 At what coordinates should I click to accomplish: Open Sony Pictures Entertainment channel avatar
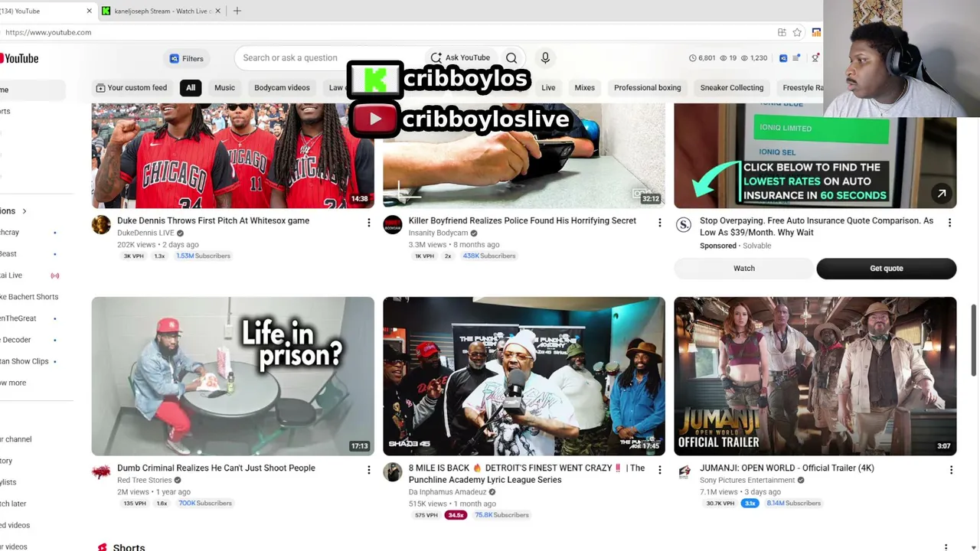pyautogui.click(x=683, y=472)
